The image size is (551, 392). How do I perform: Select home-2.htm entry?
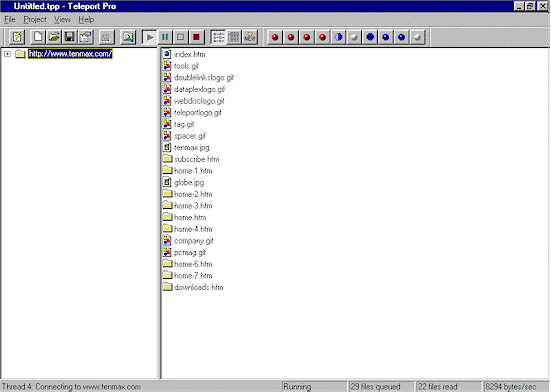click(x=193, y=194)
